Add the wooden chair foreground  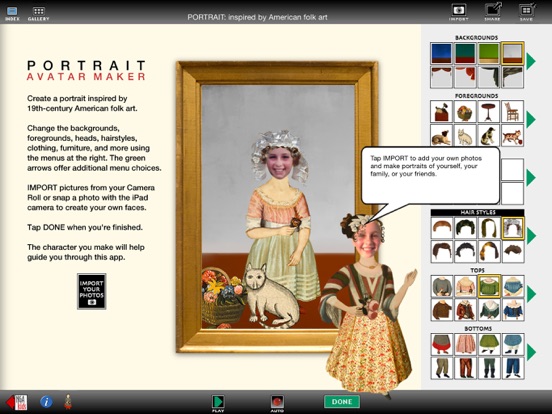click(513, 111)
